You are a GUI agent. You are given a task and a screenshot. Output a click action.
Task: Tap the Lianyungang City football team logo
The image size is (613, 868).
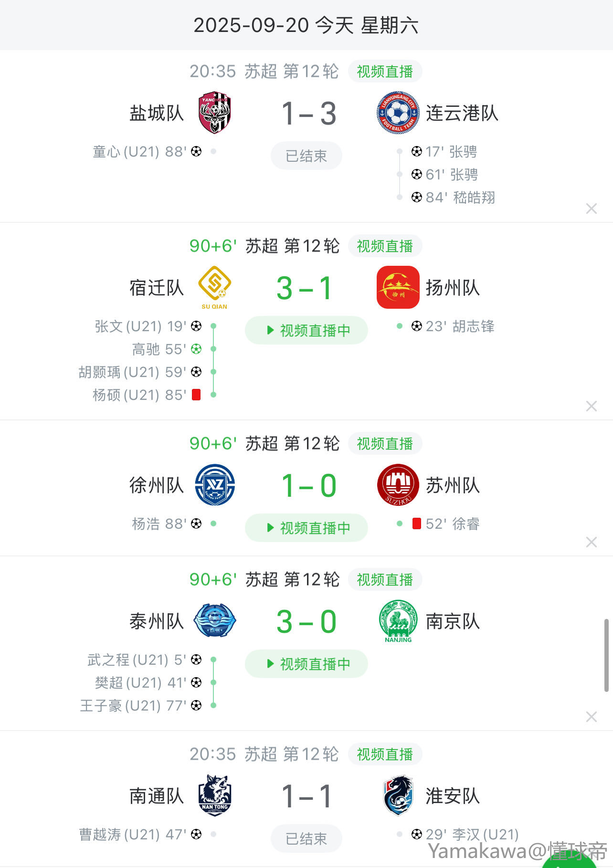(x=398, y=113)
